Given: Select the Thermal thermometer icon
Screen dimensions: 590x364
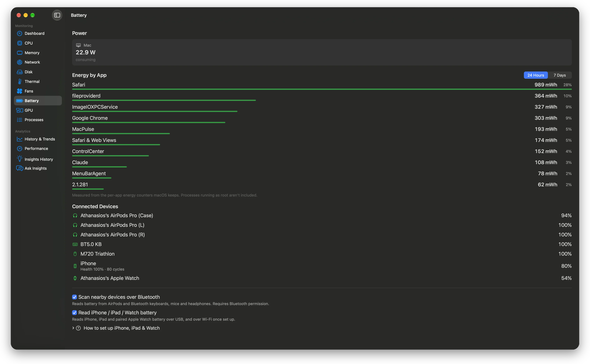Looking at the screenshot, I should click(20, 82).
